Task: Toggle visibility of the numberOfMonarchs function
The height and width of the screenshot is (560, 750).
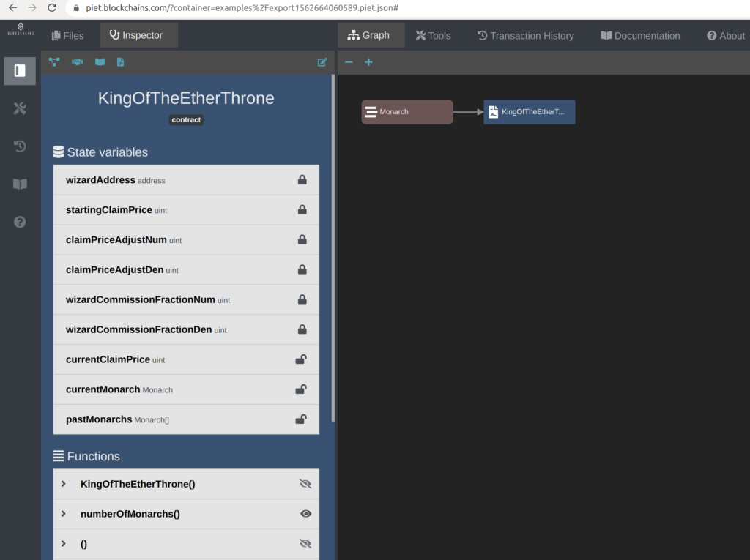Action: point(305,514)
